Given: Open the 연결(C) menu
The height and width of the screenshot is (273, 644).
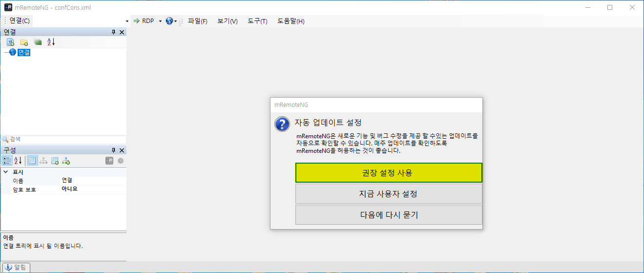Looking at the screenshot, I should pyautogui.click(x=20, y=21).
